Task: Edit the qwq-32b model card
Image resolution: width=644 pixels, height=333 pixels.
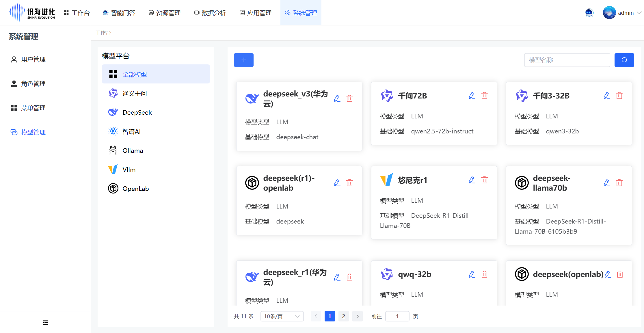Action: [x=472, y=274]
